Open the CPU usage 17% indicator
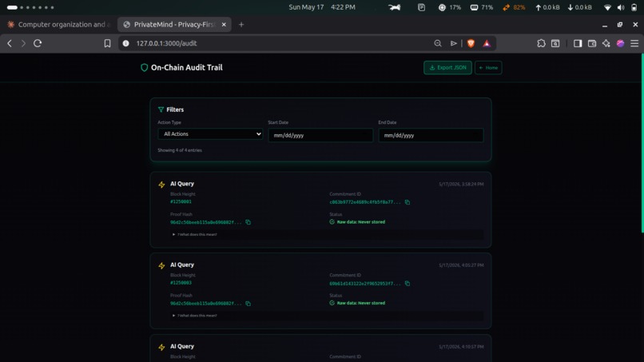Viewport: 644px width, 362px height. [450, 7]
